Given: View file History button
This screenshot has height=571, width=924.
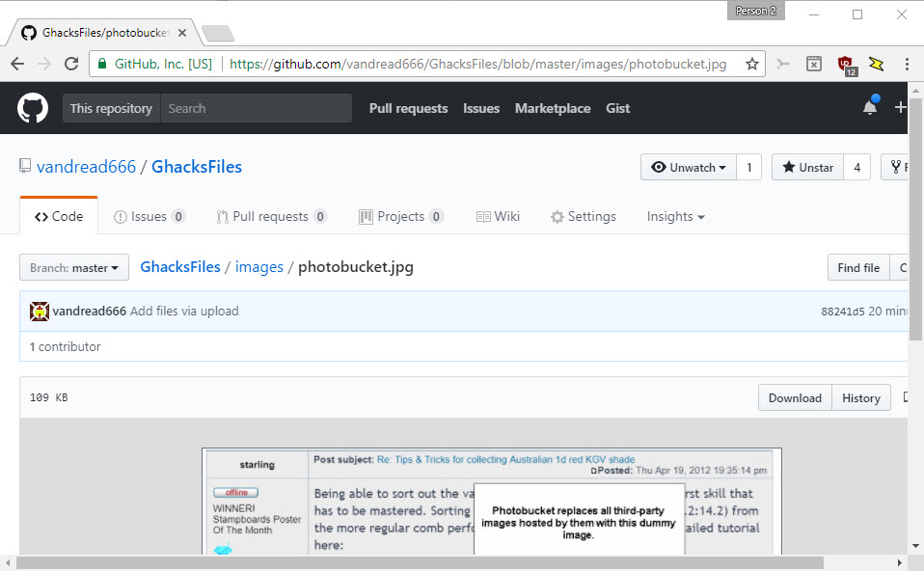Looking at the screenshot, I should [x=861, y=397].
